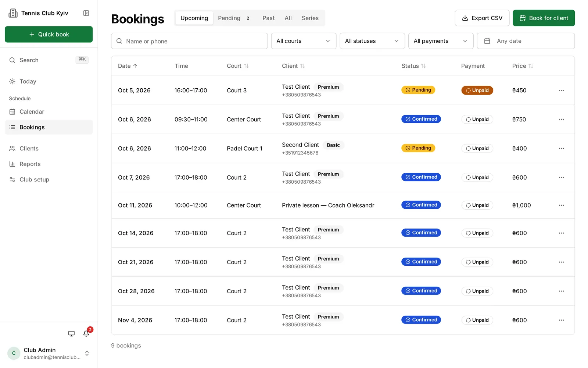Open actions menu for Oct 21 booking
Screen dimensions: 588x368
(561, 262)
